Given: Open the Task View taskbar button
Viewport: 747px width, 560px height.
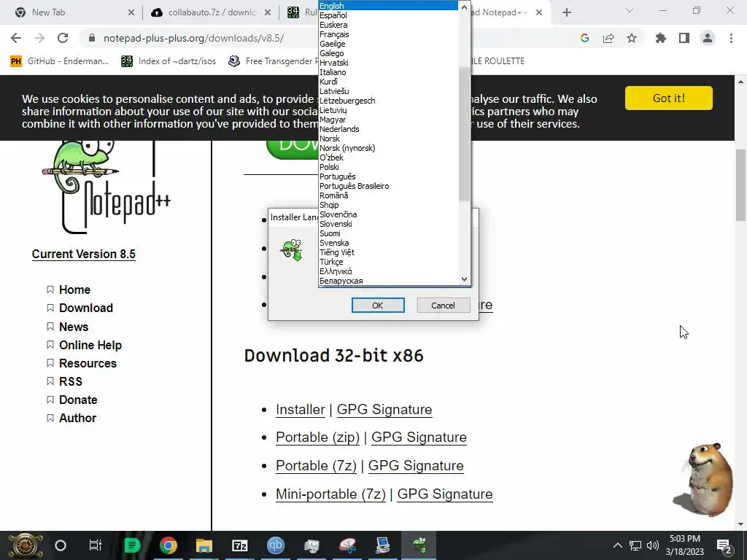Looking at the screenshot, I should [96, 545].
